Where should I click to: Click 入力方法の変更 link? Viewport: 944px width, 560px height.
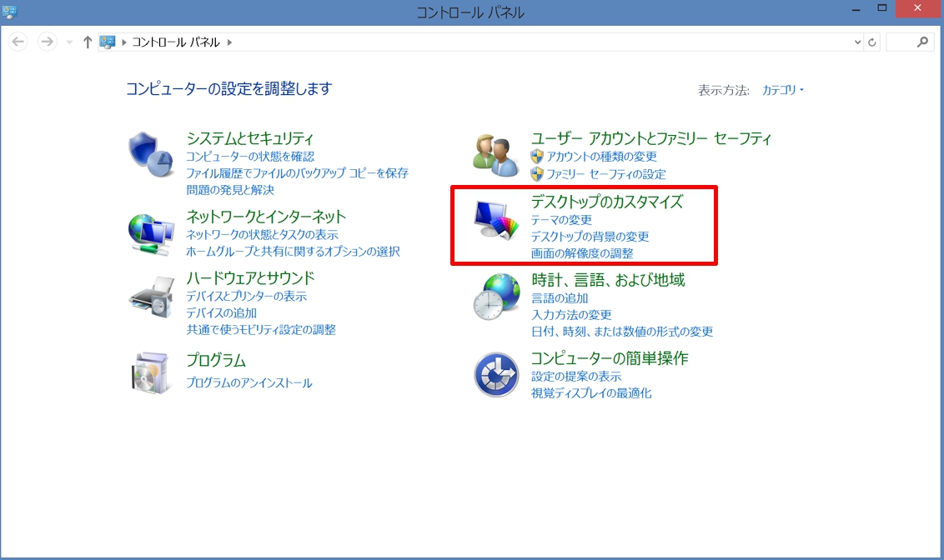[x=571, y=315]
